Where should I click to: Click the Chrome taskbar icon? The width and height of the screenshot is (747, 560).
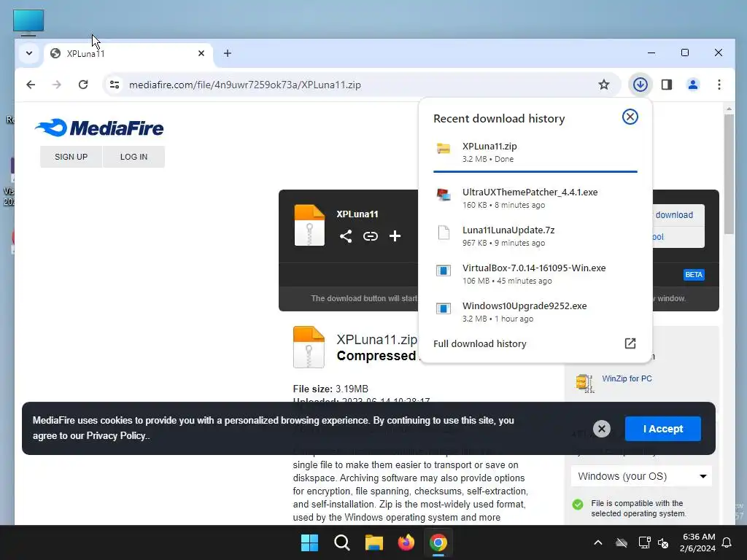click(438, 542)
